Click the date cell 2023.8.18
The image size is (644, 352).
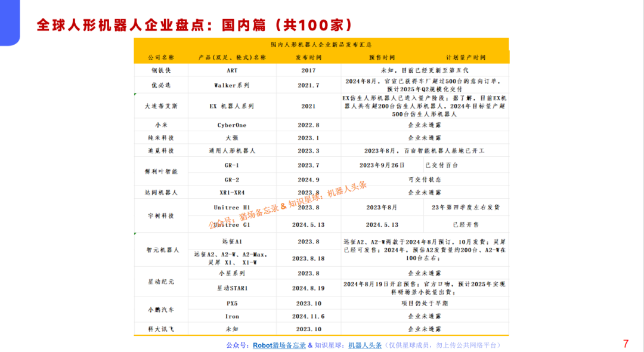click(308, 258)
